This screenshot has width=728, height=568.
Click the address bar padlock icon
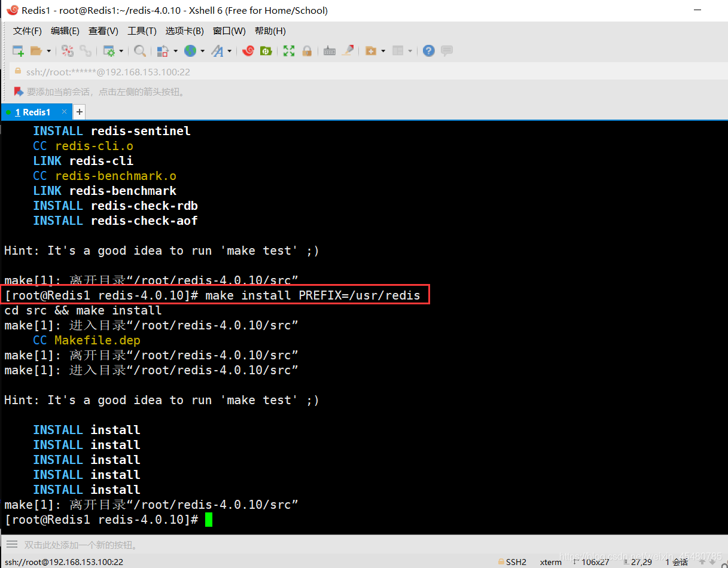18,72
